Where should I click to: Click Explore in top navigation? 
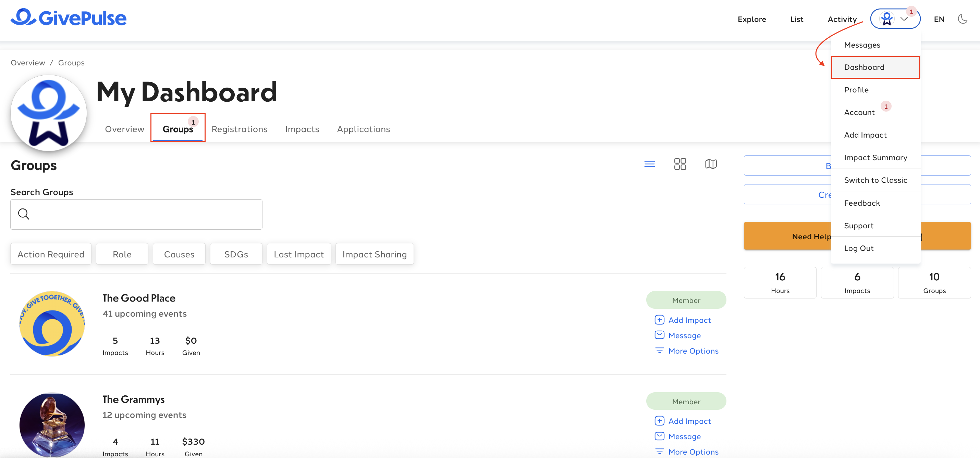coord(752,19)
